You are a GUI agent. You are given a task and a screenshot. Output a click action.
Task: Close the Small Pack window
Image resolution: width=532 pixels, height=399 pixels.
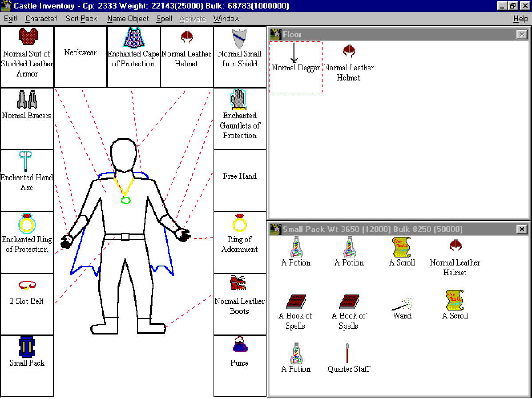[522, 229]
